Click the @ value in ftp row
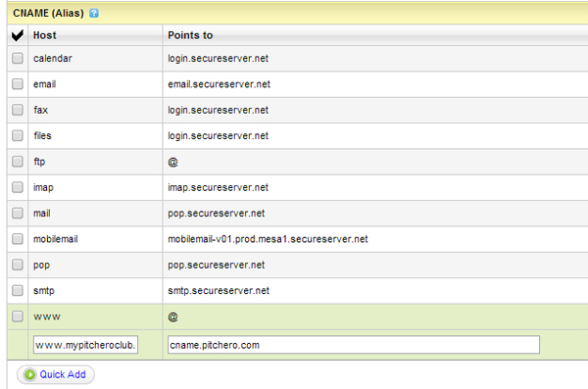 point(172,162)
